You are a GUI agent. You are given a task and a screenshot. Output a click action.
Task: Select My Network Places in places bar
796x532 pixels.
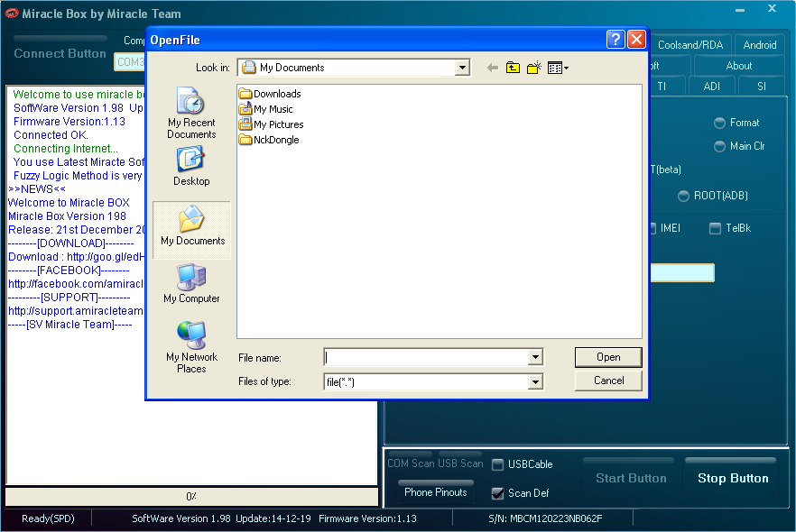191,347
